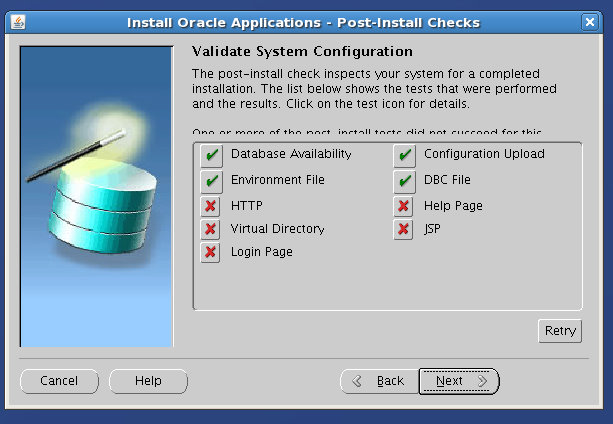
Task: Select the Login Page test label
Action: pyautogui.click(x=261, y=252)
